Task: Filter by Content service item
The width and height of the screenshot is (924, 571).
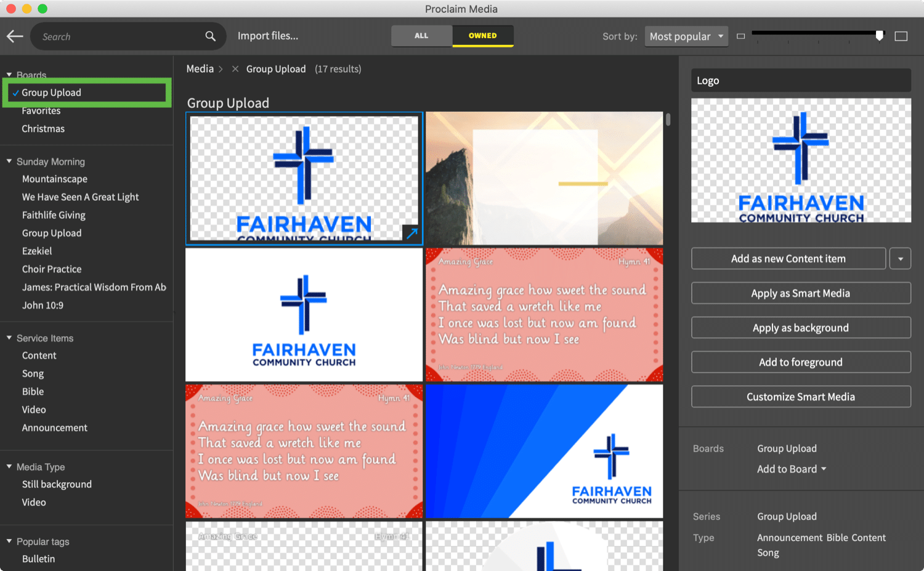Action: 39,355
